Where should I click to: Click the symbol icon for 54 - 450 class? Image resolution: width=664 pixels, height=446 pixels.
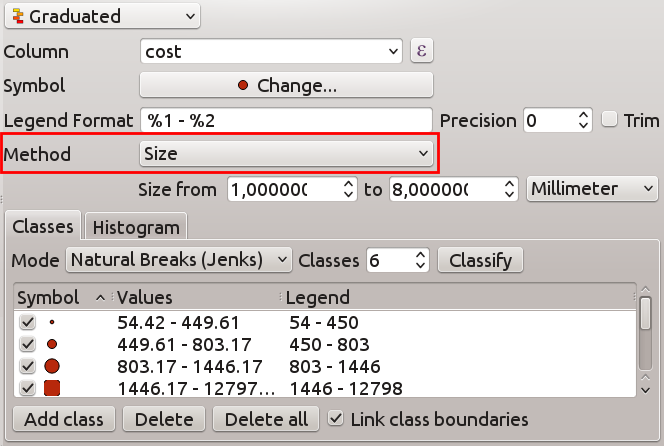(x=52, y=323)
